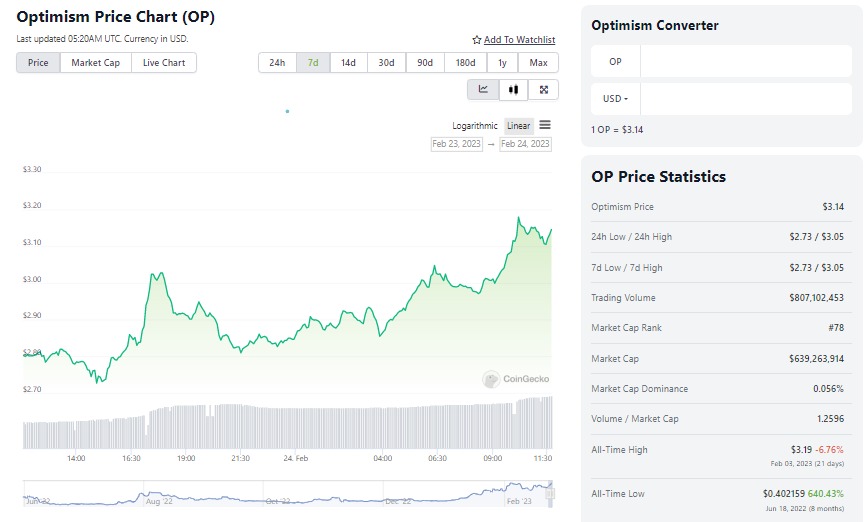
Task: Choose the 90d time range
Action: click(425, 63)
